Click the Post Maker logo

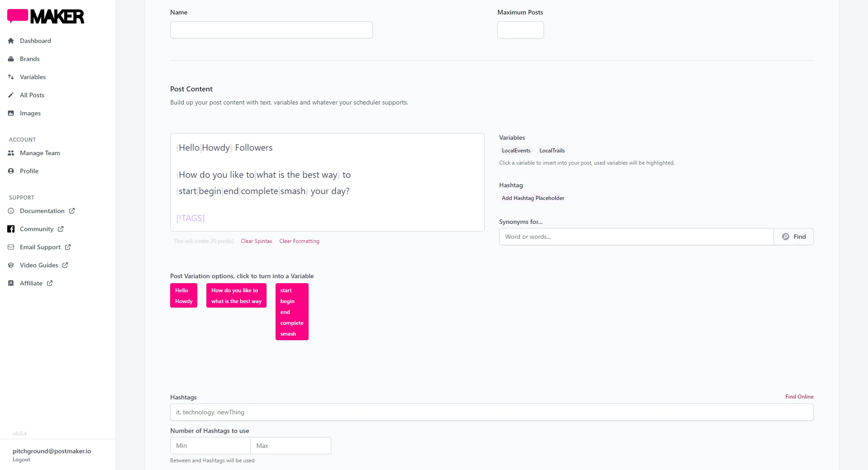46,16
